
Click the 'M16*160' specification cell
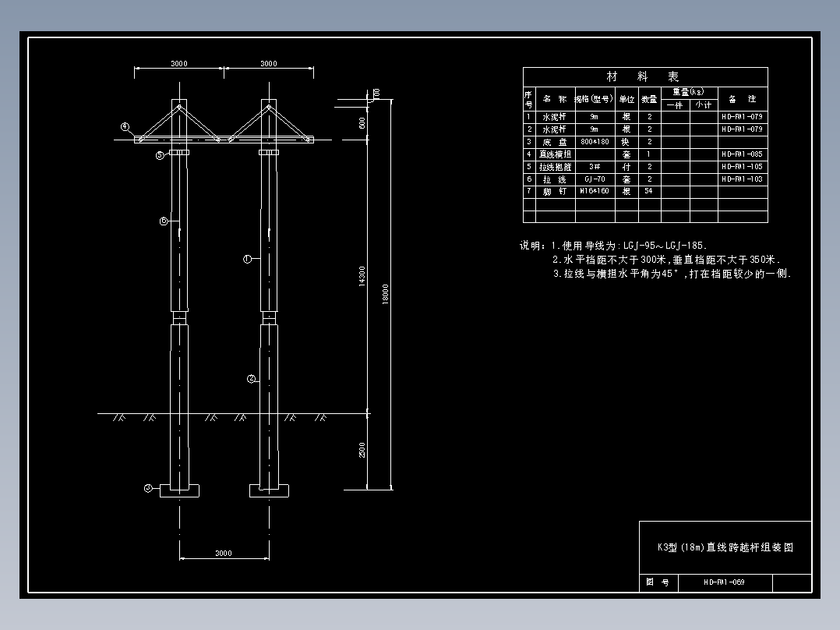595,191
